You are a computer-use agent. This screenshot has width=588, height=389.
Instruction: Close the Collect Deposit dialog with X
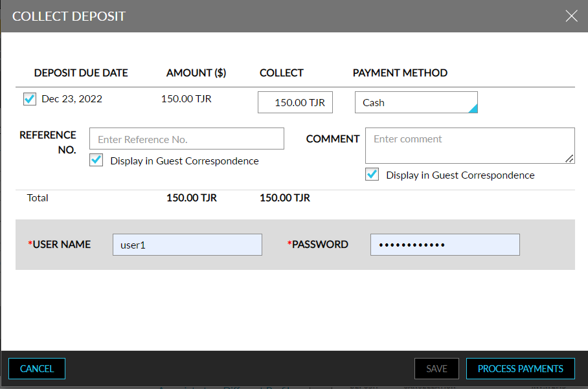tap(571, 16)
